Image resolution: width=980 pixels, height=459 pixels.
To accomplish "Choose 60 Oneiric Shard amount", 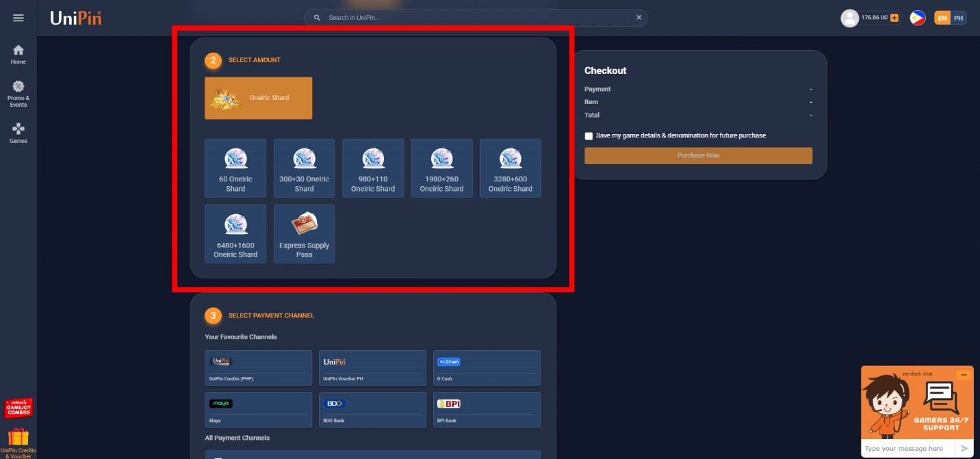I will coord(235,168).
